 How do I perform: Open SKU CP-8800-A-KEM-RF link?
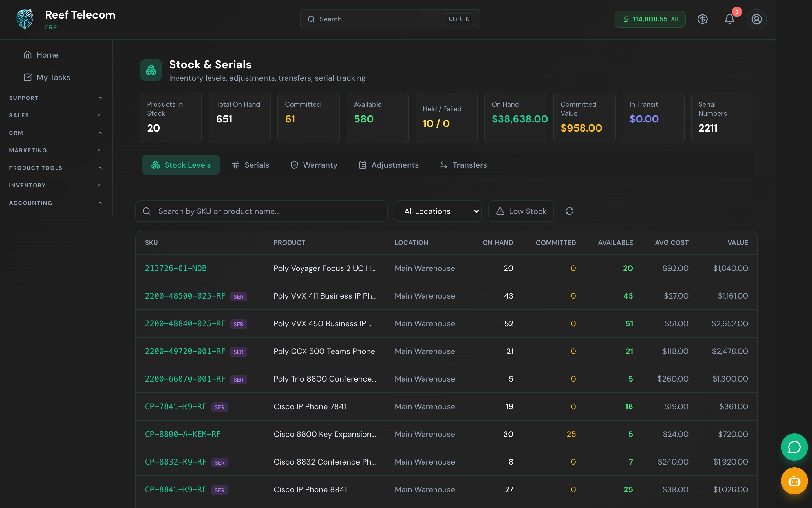(182, 434)
